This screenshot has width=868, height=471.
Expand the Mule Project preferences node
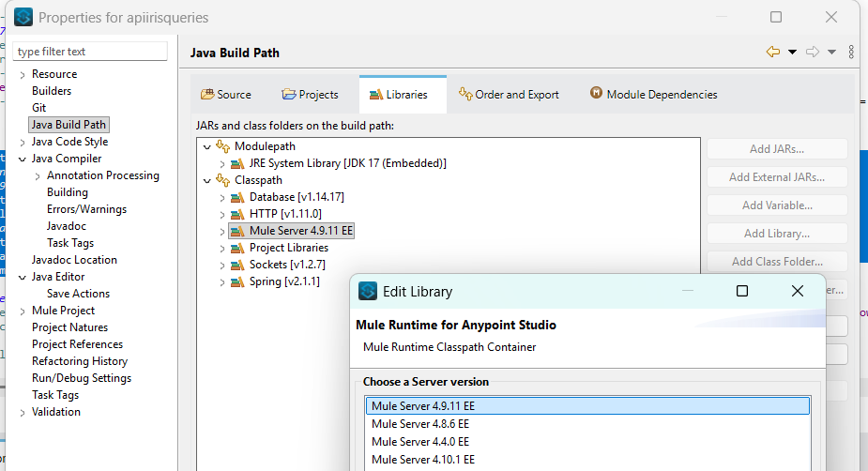[x=23, y=311]
